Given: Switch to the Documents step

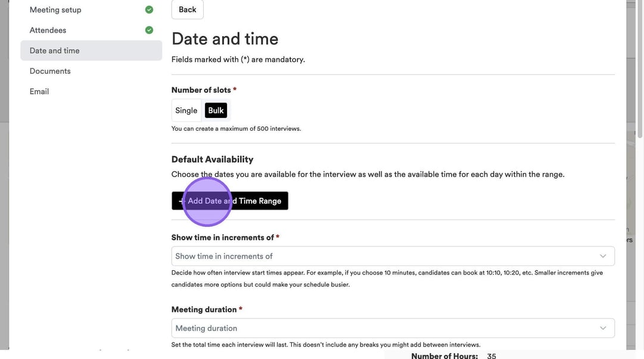Looking at the screenshot, I should point(50,71).
